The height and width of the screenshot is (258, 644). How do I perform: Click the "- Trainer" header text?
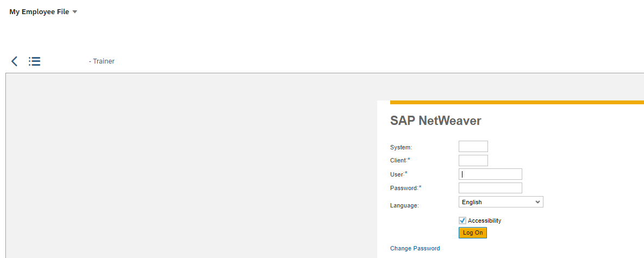pyautogui.click(x=102, y=61)
